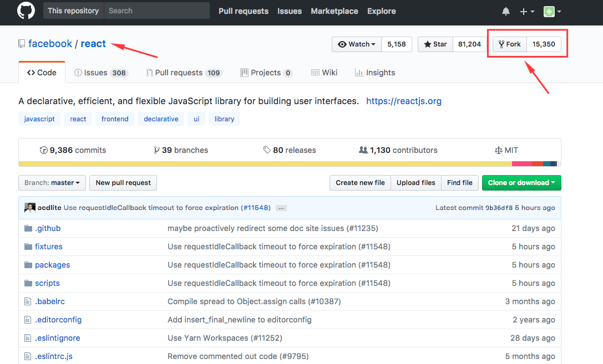Expand commit message ellipsis button

pos(281,208)
